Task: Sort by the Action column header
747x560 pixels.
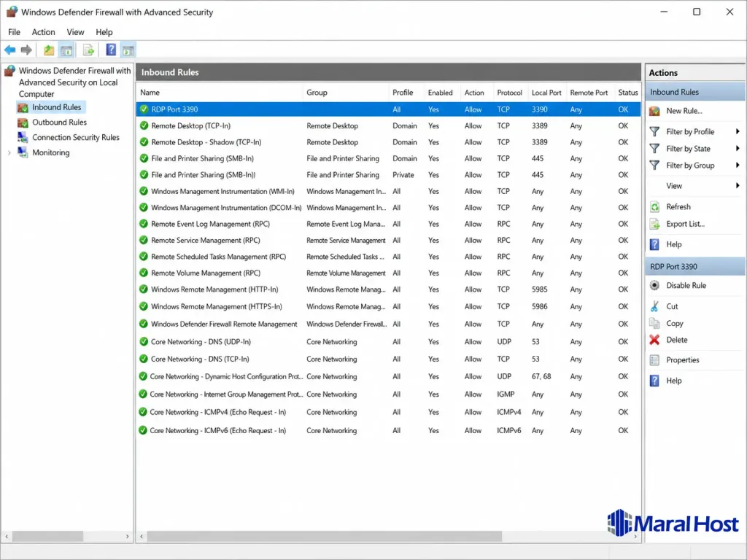Action: click(476, 93)
